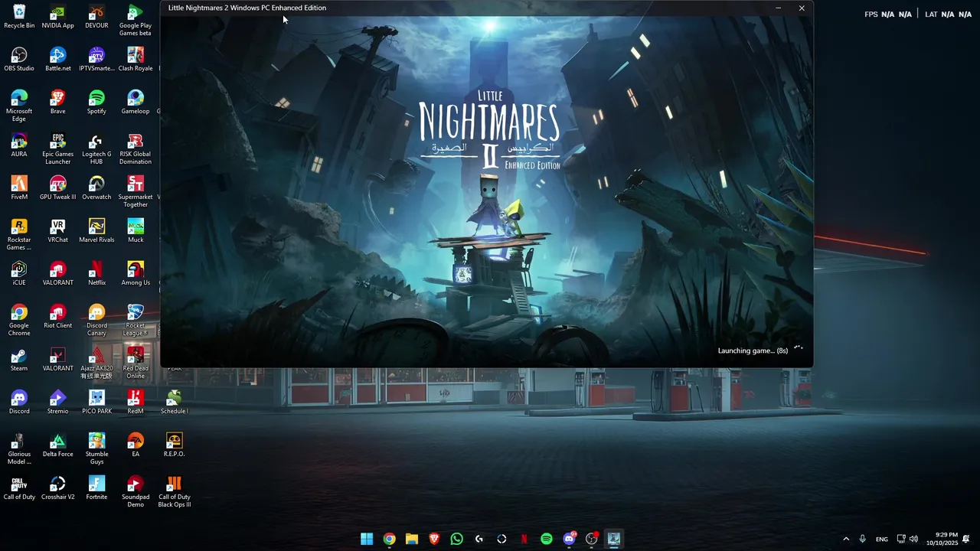Launch NVIDIA App from the desktop
Viewport: 980px width, 551px height.
pyautogui.click(x=58, y=17)
